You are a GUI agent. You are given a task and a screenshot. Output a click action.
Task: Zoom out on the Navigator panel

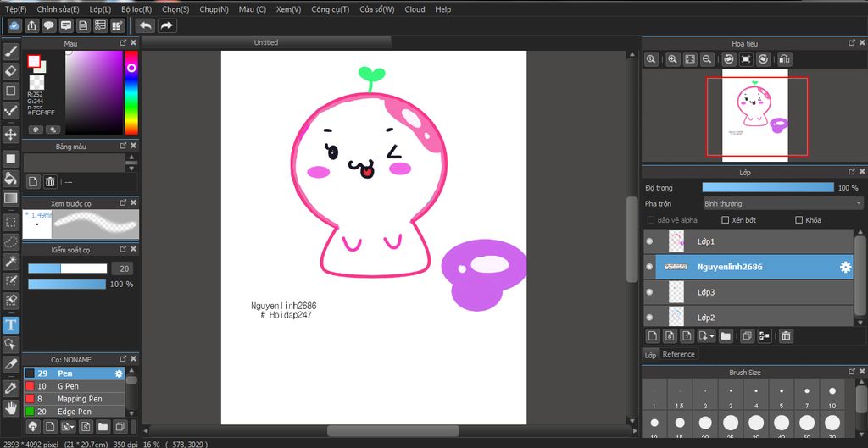pyautogui.click(x=706, y=59)
